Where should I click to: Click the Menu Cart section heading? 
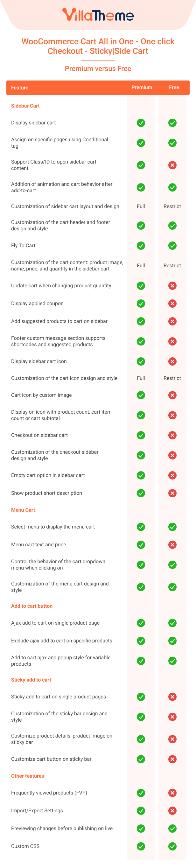point(23,510)
